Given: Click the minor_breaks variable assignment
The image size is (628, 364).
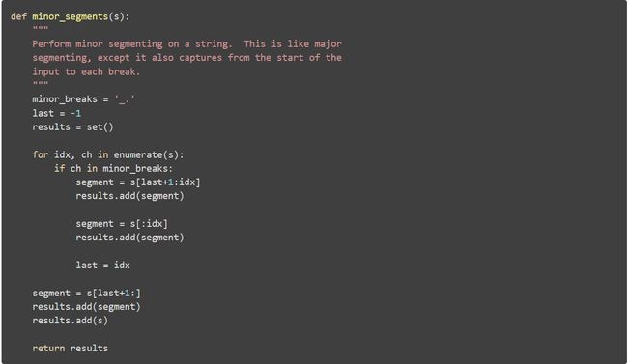Looking at the screenshot, I should pos(83,99).
